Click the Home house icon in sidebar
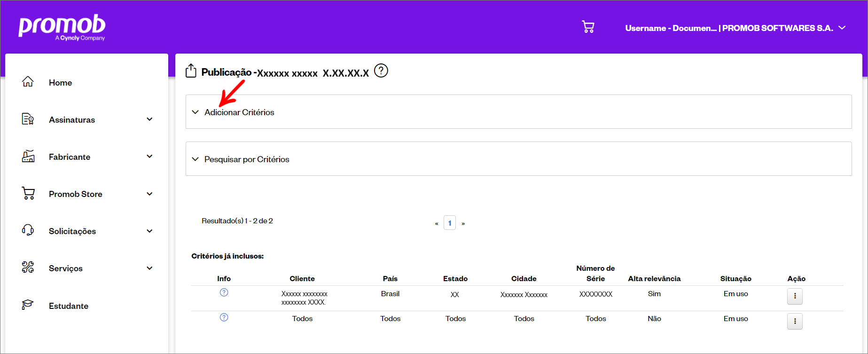The height and width of the screenshot is (354, 868). click(28, 82)
